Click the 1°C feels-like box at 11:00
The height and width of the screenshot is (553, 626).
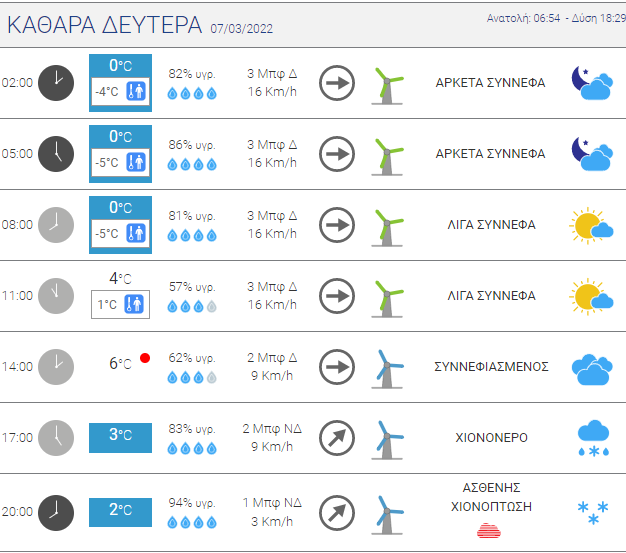120,304
